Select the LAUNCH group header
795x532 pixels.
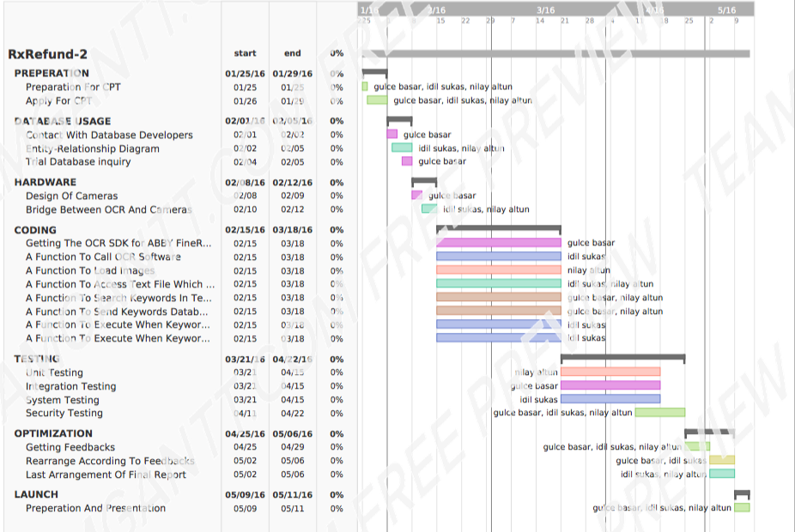tap(36, 494)
